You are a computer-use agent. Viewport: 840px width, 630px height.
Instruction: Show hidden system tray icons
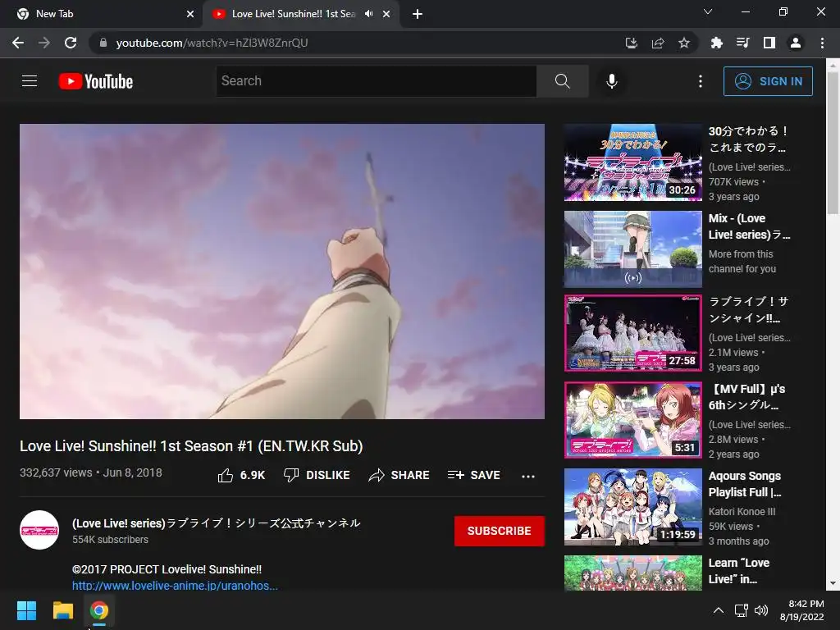[x=719, y=610]
